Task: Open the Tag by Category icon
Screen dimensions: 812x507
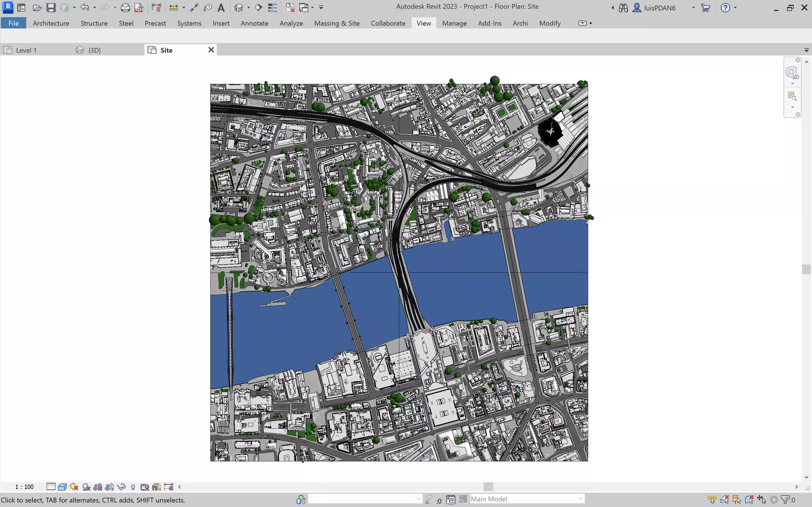Action: pyautogui.click(x=208, y=7)
